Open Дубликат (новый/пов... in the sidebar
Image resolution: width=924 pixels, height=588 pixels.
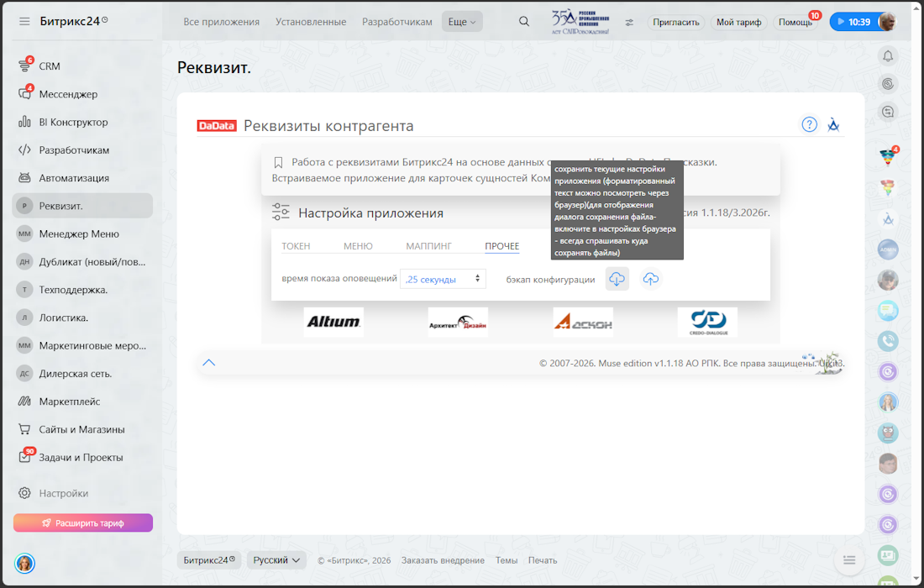[82, 261]
